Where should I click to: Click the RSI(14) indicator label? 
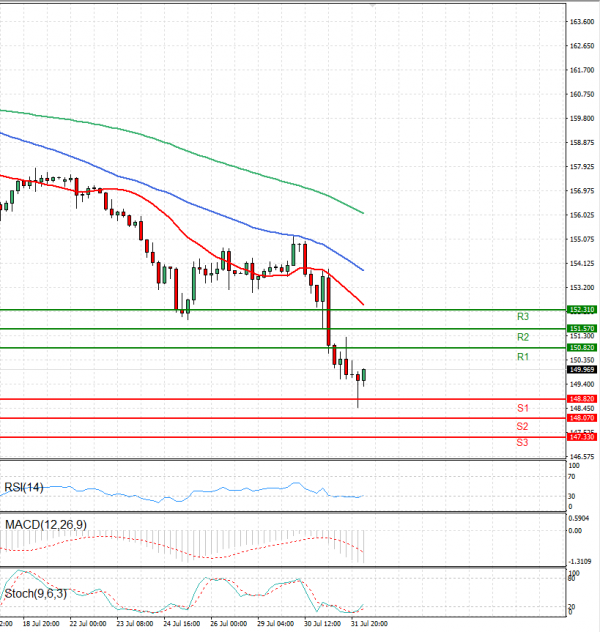24,488
